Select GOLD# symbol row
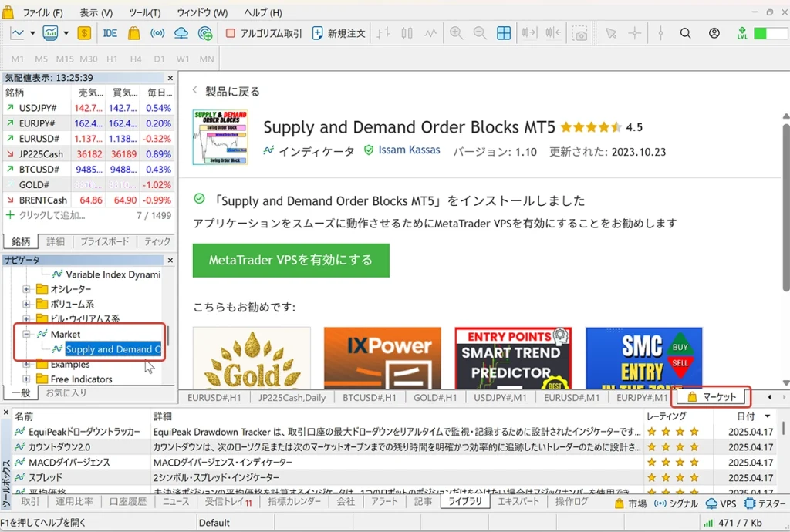The width and height of the screenshot is (790, 532). 88,185
